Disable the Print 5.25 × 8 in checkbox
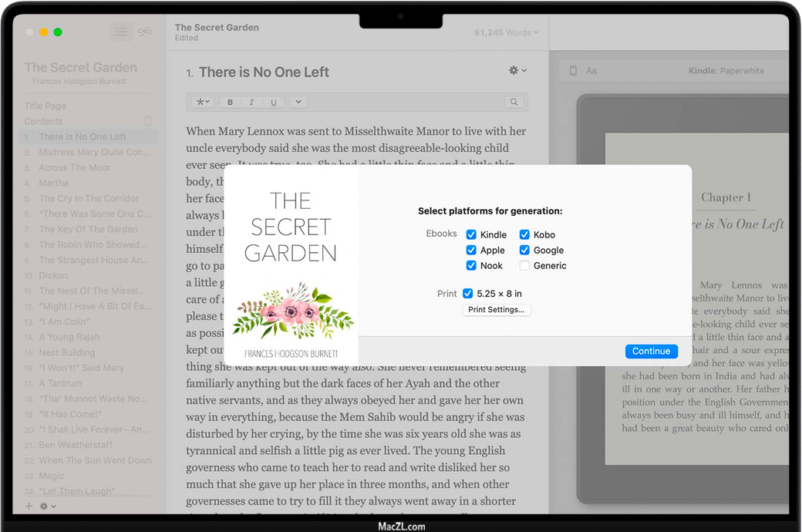The image size is (802, 532). [467, 294]
